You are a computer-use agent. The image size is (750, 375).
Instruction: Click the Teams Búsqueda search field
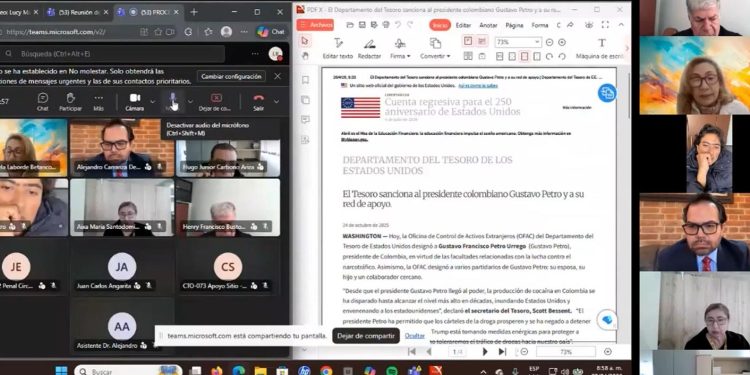112,54
